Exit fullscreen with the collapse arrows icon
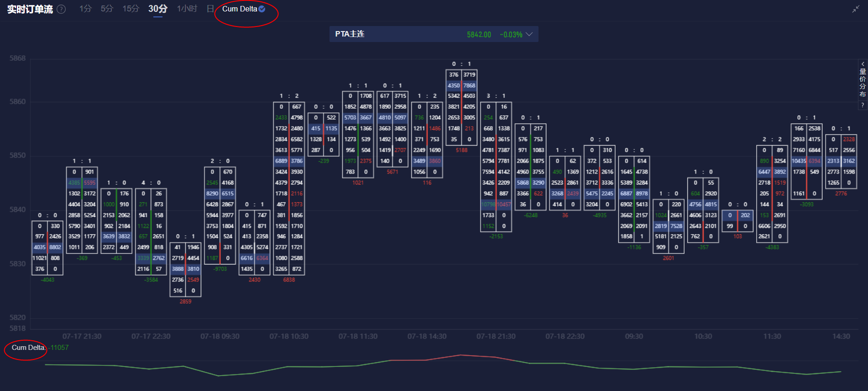This screenshot has width=868, height=391. pos(856,9)
